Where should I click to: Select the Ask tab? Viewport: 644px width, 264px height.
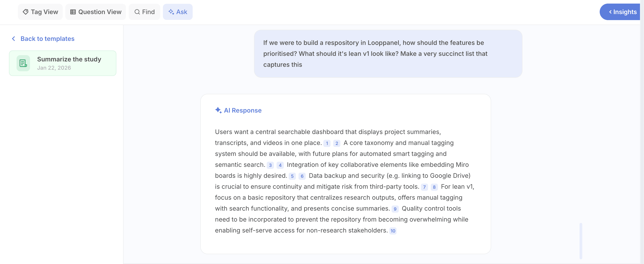(177, 12)
